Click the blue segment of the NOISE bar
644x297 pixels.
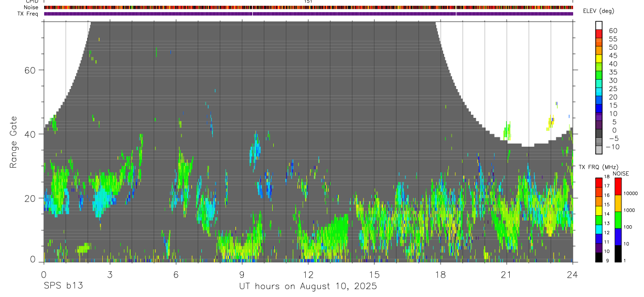click(x=618, y=237)
